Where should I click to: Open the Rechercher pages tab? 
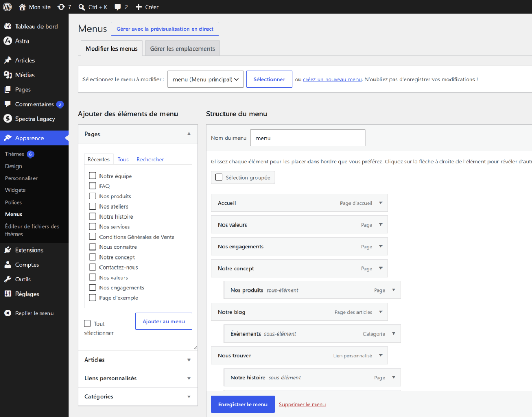(x=150, y=159)
